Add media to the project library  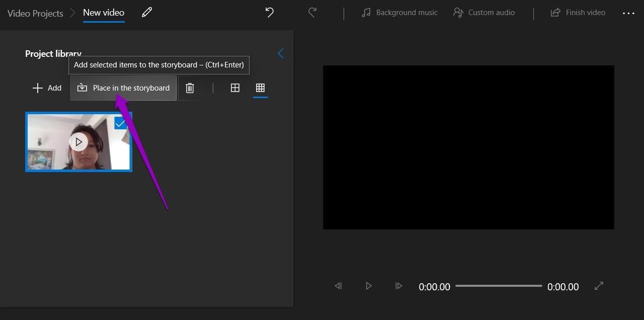(47, 88)
